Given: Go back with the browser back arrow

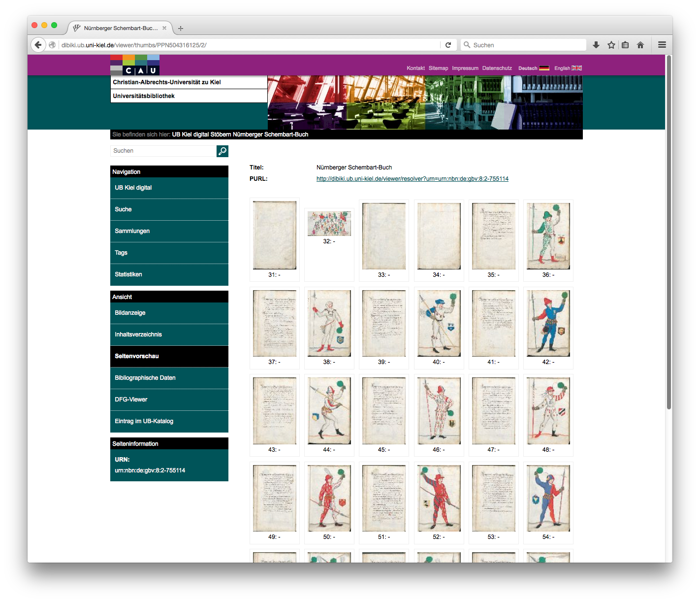Looking at the screenshot, I should (38, 45).
